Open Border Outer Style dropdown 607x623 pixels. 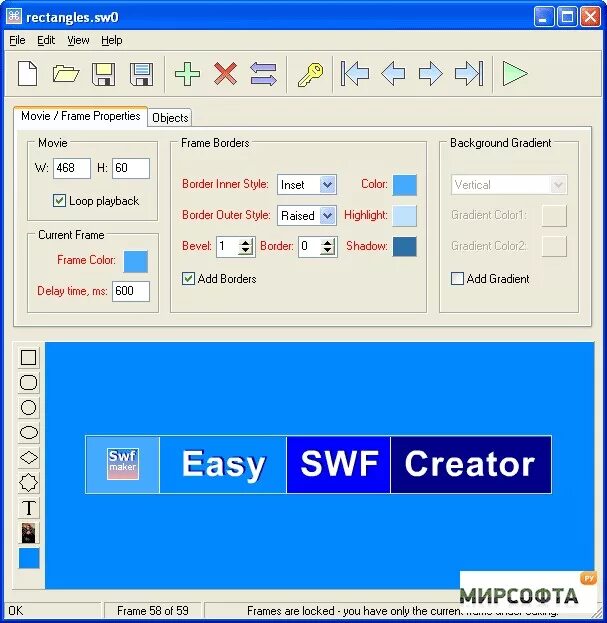click(327, 215)
